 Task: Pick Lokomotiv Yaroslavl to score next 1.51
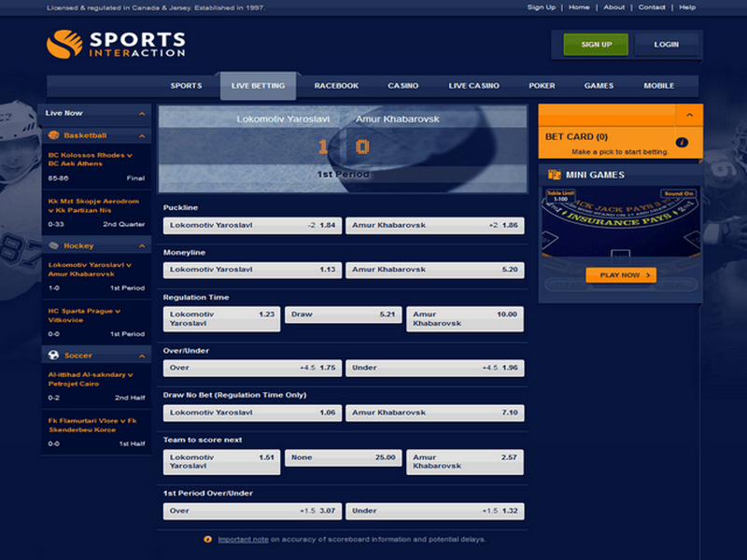(x=221, y=462)
